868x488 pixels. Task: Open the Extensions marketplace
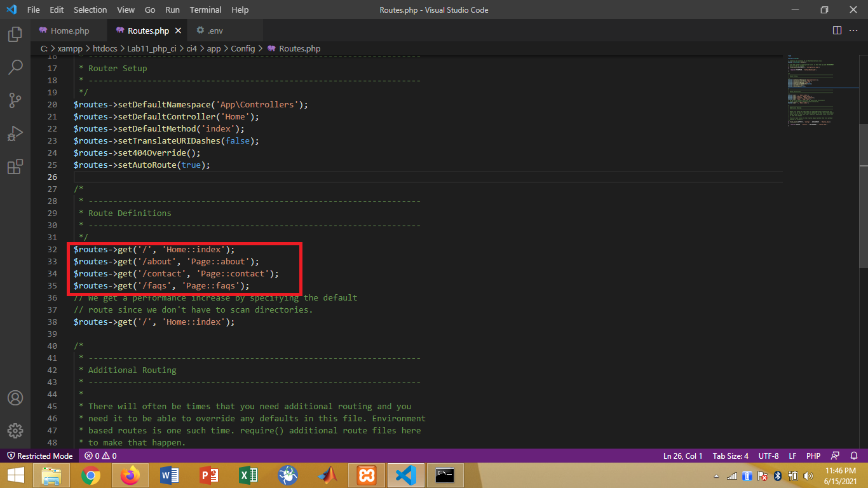point(14,166)
